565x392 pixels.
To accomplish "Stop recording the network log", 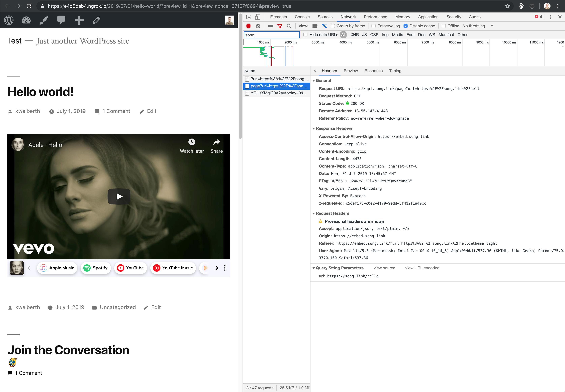I will (248, 26).
